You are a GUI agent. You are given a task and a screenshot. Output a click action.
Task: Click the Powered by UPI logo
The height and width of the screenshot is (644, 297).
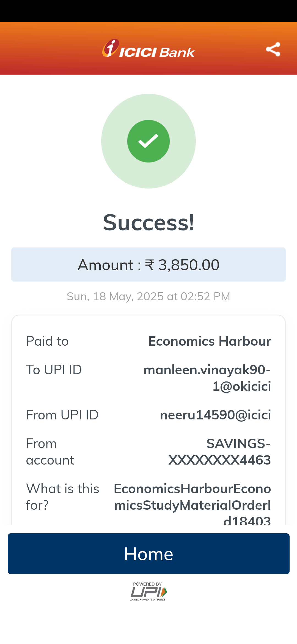pyautogui.click(x=148, y=591)
